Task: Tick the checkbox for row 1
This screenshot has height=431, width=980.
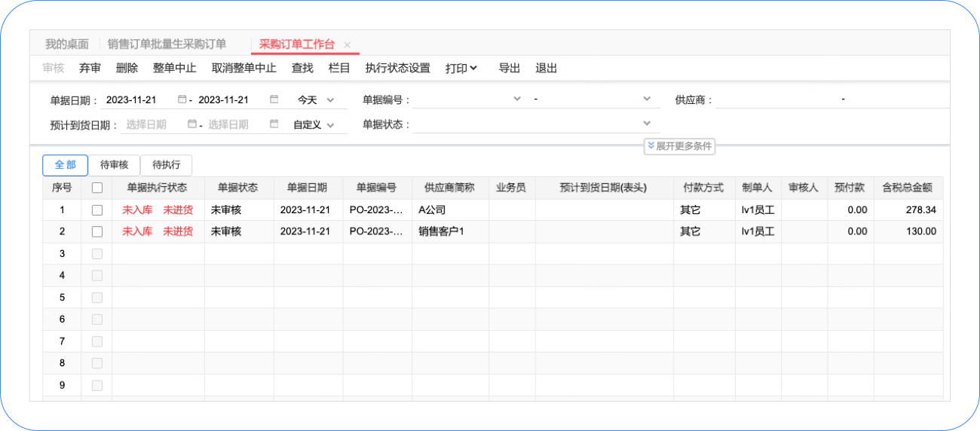Action: coord(96,210)
